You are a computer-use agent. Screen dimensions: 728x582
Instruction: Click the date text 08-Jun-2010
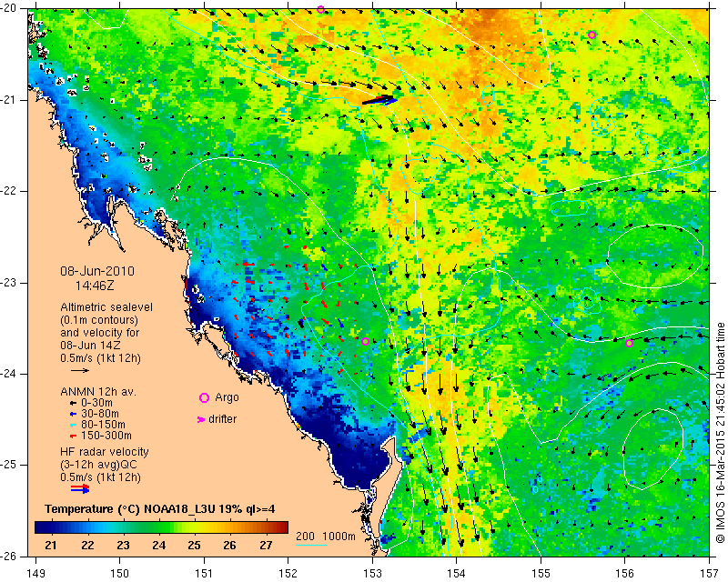(x=97, y=271)
